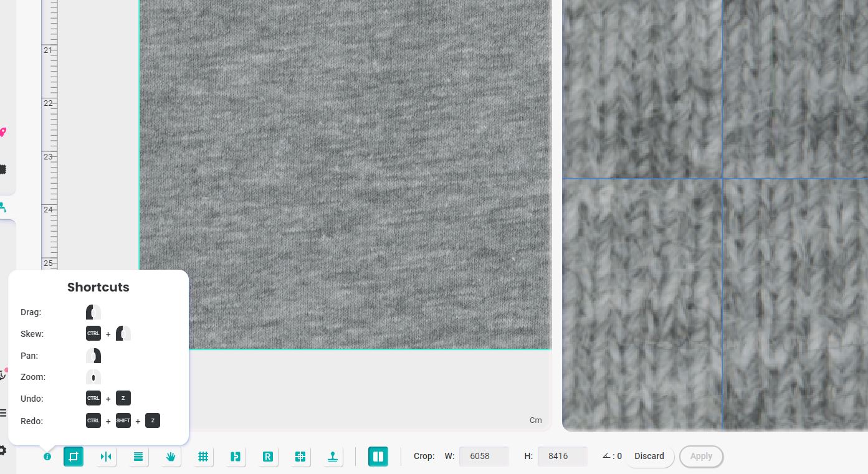Click the tiled knit preview panel
This screenshot has height=474, width=868.
click(x=715, y=215)
